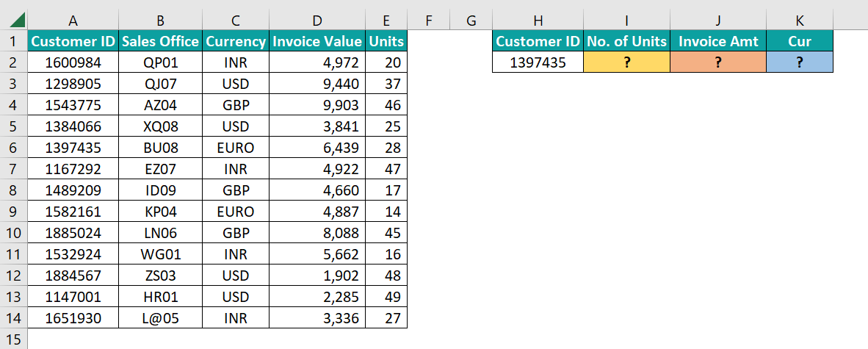Select column D header
Viewport: 868px width, 349px height.
(317, 21)
